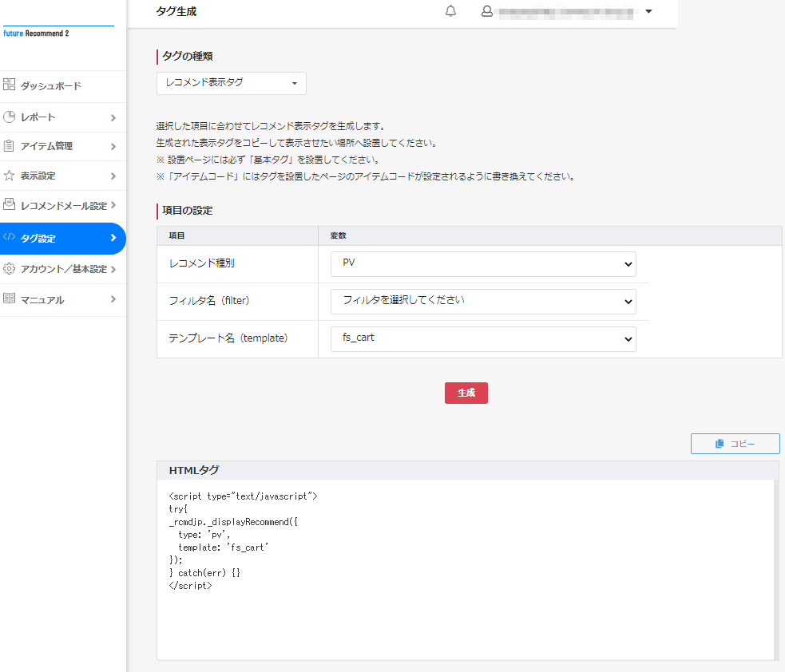Click the _rcmdjp._displayRecommend code line
Screen dimensions: 785x672
(x=233, y=522)
